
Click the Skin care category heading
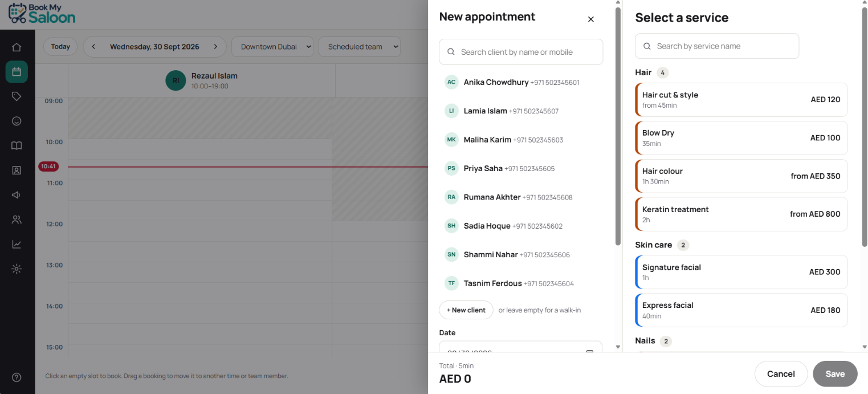click(654, 245)
